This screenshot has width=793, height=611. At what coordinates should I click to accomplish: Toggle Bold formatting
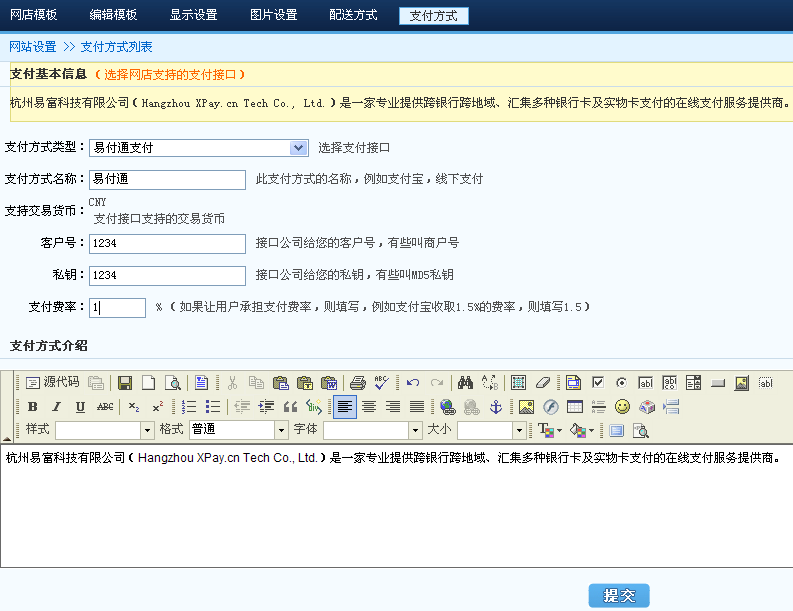pyautogui.click(x=32, y=407)
